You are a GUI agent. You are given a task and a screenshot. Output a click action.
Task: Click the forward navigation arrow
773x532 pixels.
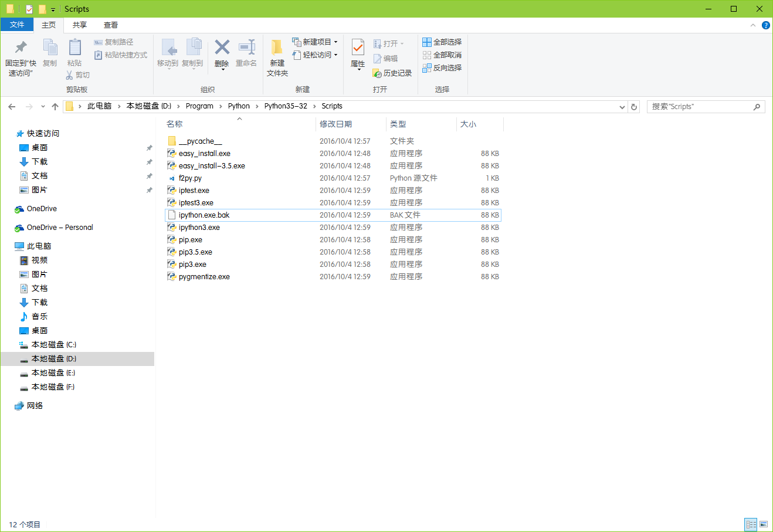(29, 107)
